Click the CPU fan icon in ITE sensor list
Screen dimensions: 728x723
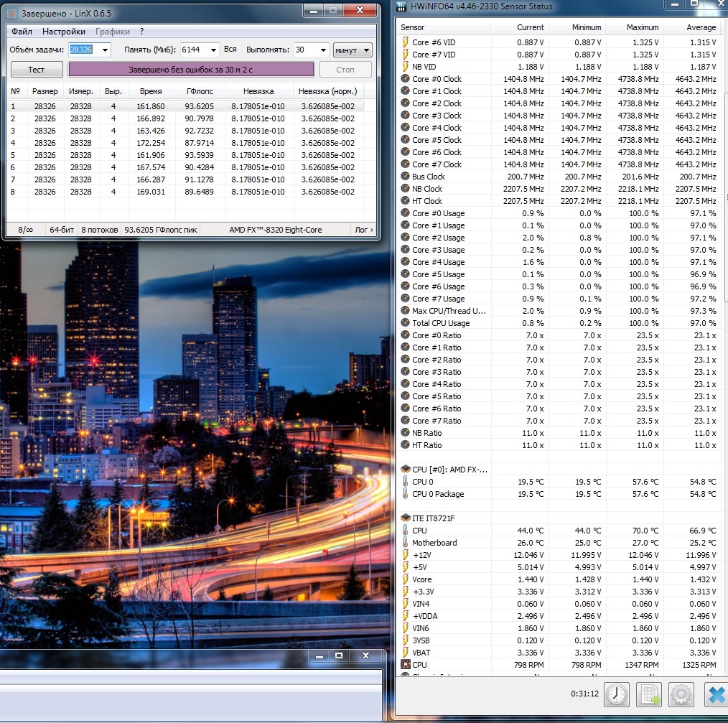pos(406,665)
